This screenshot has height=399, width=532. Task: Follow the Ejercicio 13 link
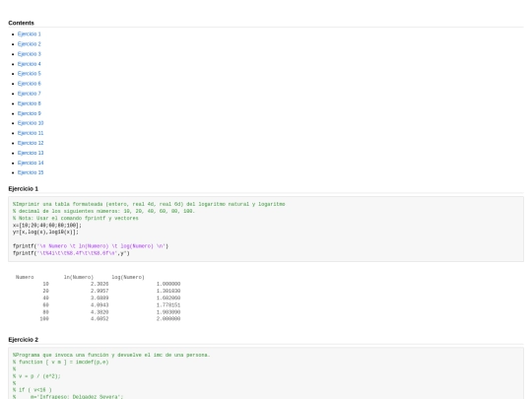click(x=31, y=153)
